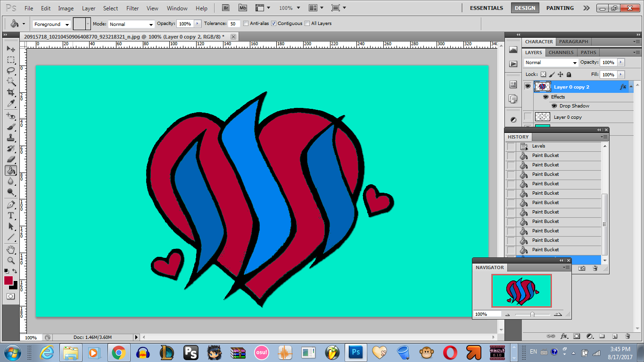Select the Paint Bucket tool in toolbox
The width and height of the screenshot is (644, 362).
tap(11, 170)
